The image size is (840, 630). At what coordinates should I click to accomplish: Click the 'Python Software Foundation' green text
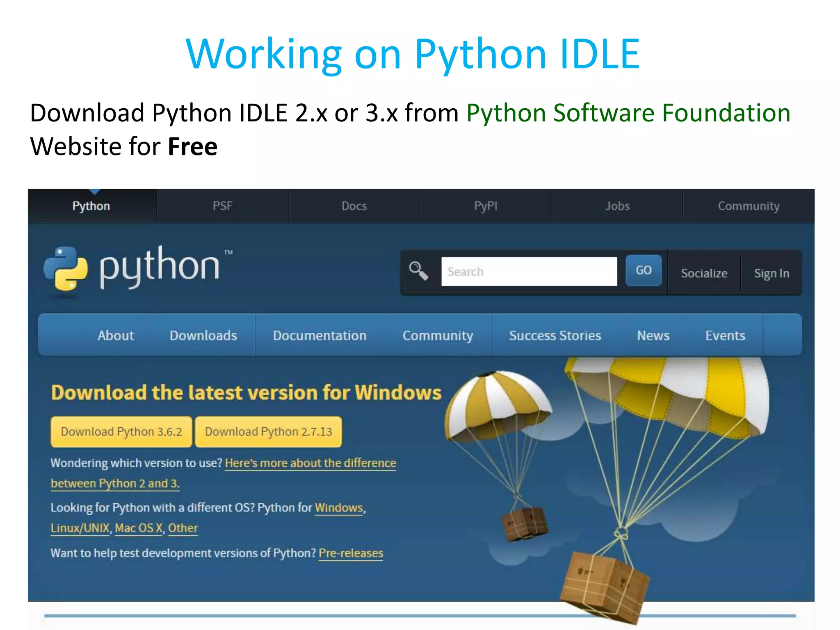(x=628, y=113)
